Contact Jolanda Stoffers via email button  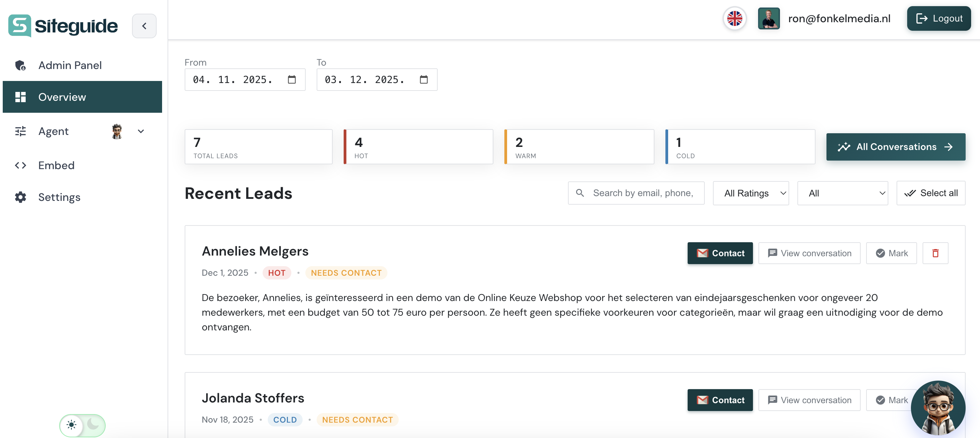tap(720, 400)
